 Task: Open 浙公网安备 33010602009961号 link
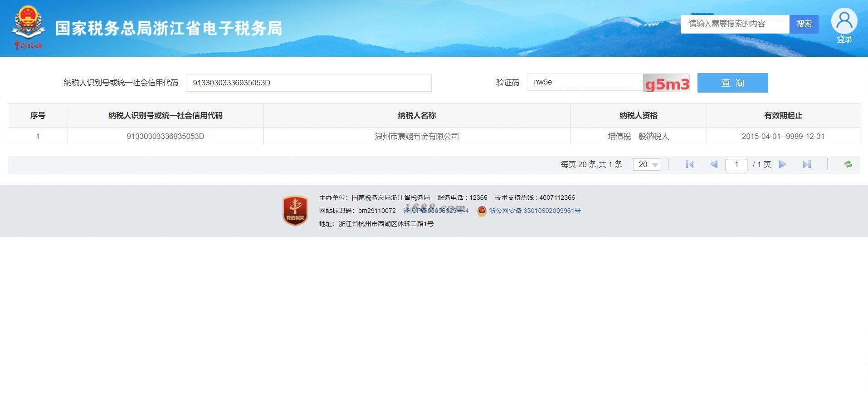[535, 211]
